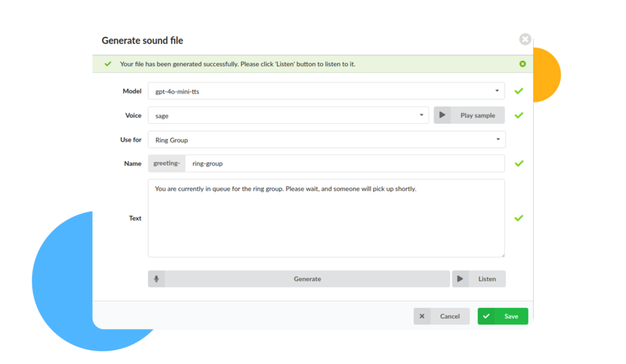
Task: Click the Listen button label
Action: [x=487, y=279]
